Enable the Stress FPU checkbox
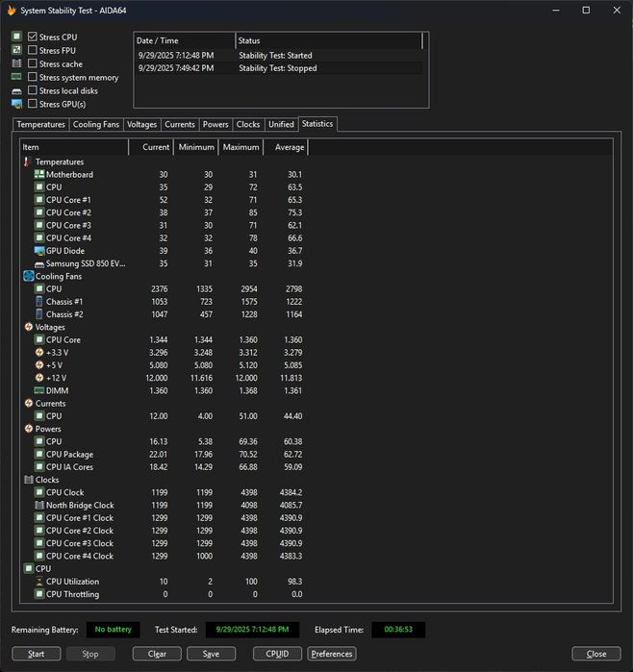This screenshot has width=633, height=672. tap(32, 50)
